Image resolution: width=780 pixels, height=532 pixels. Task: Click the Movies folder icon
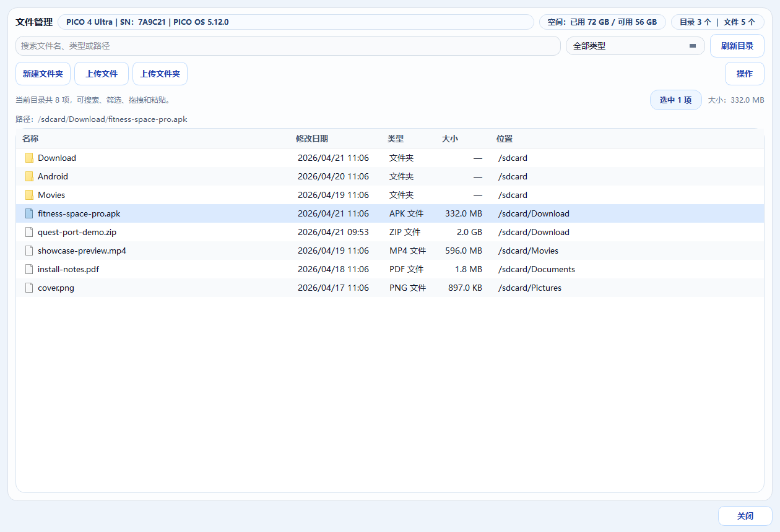click(29, 195)
